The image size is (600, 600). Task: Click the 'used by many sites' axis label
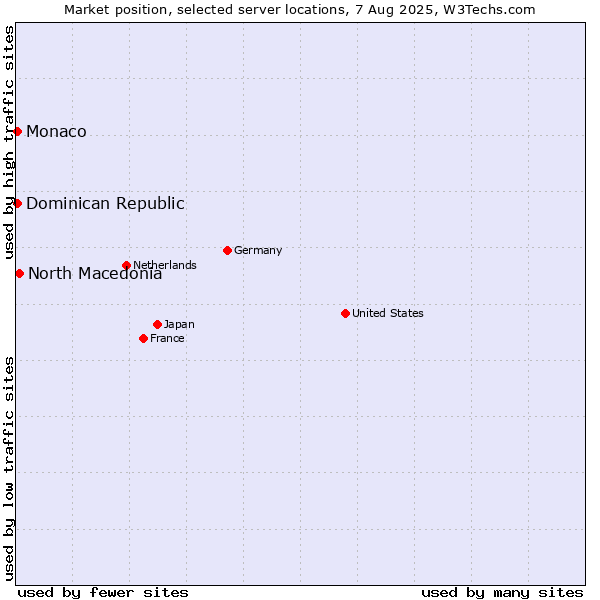click(502, 593)
